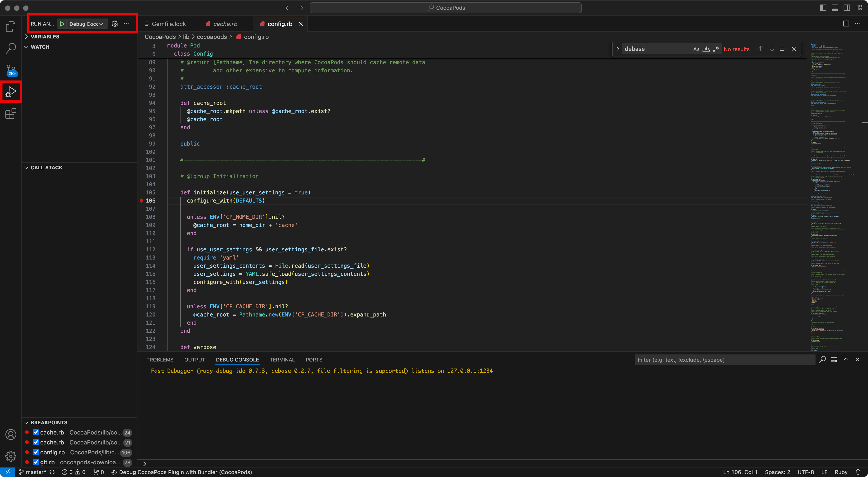Open the Manage gear in activity bar
The width and height of the screenshot is (868, 477).
point(11,456)
